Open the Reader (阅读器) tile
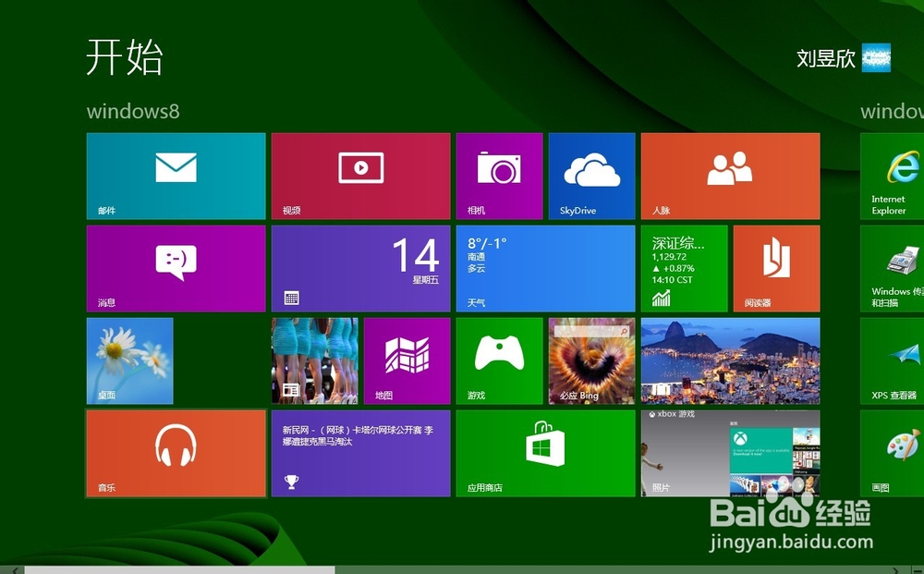Image resolution: width=924 pixels, height=574 pixels. (777, 269)
